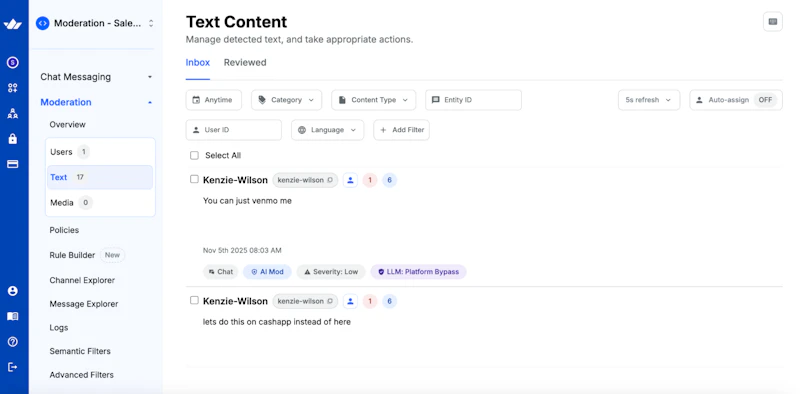800x394 pixels.
Task: Open the billing card icon in sidebar
Action: tap(13, 164)
